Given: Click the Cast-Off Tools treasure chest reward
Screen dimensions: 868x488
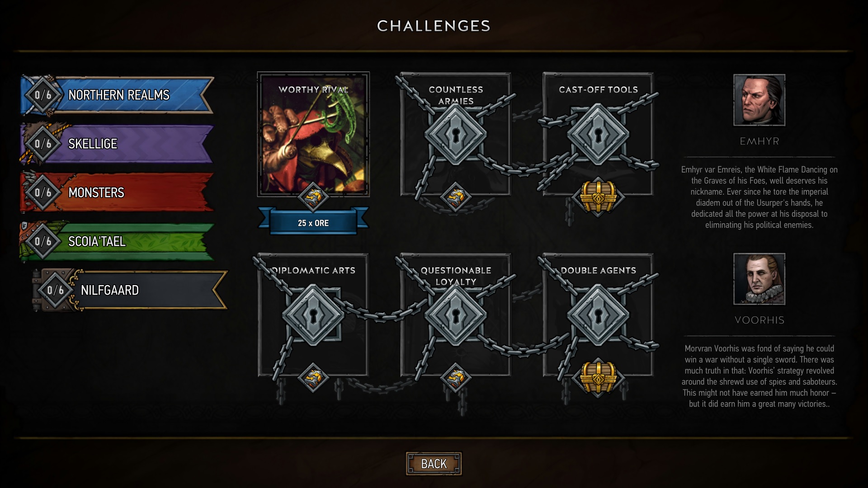Looking at the screenshot, I should pos(598,197).
